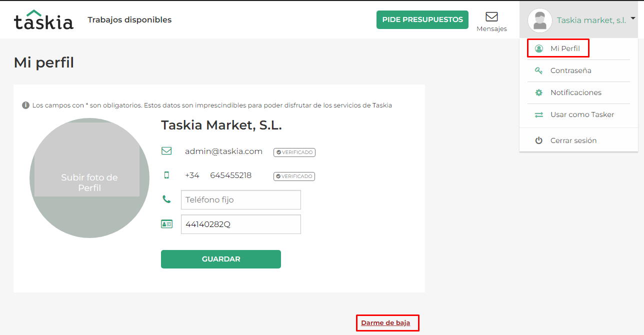Click the user avatar in header
This screenshot has width=644, height=335.
pos(540,20)
